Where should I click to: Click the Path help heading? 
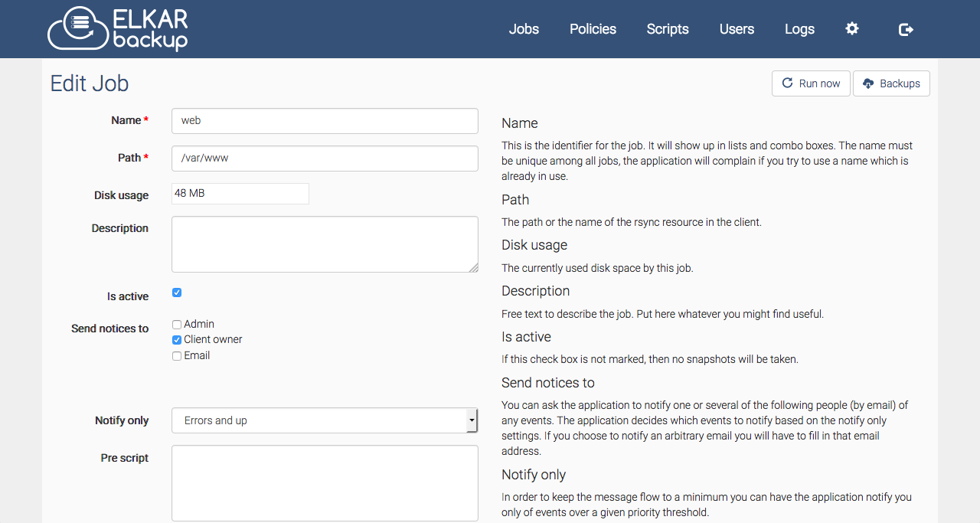[x=515, y=200]
